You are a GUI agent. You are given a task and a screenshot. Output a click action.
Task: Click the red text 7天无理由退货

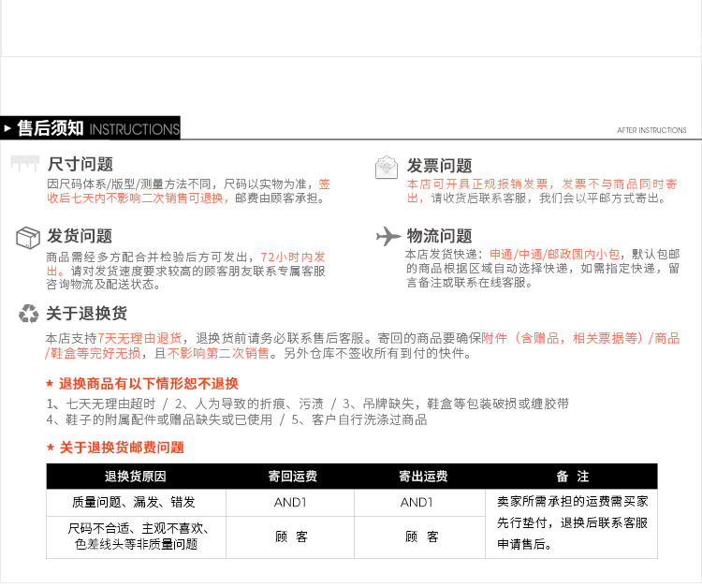[x=139, y=338]
